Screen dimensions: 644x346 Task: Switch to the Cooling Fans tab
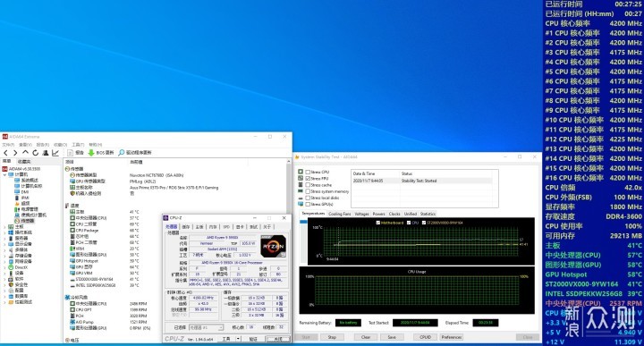coord(340,214)
